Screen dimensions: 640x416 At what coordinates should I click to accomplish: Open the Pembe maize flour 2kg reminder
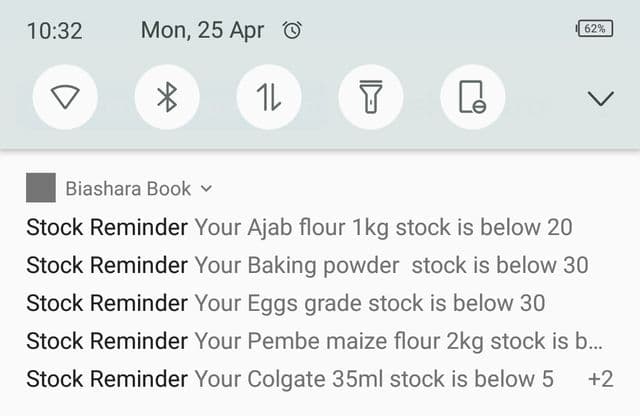pos(314,341)
